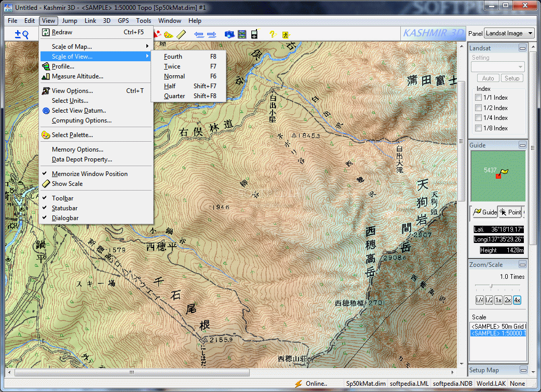Viewport: 541px width, 392px height.
Task: Toggle Dialogbar visibility in View menu
Action: click(x=97, y=218)
